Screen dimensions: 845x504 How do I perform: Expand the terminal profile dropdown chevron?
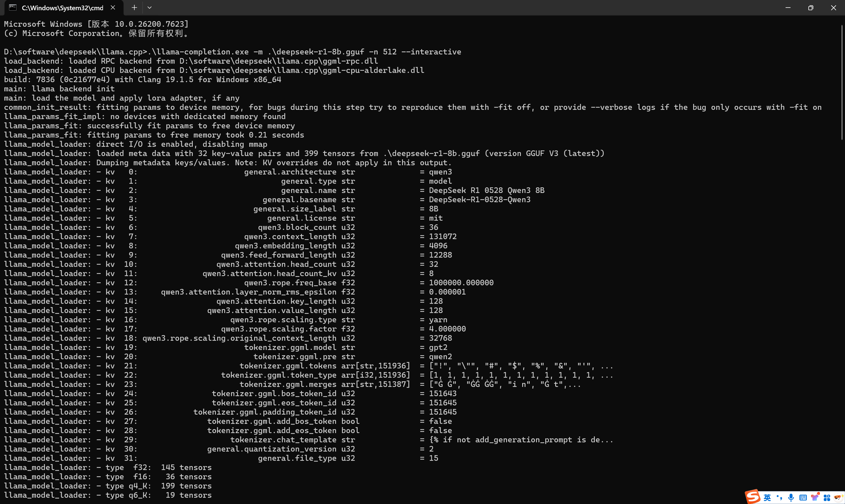click(150, 8)
